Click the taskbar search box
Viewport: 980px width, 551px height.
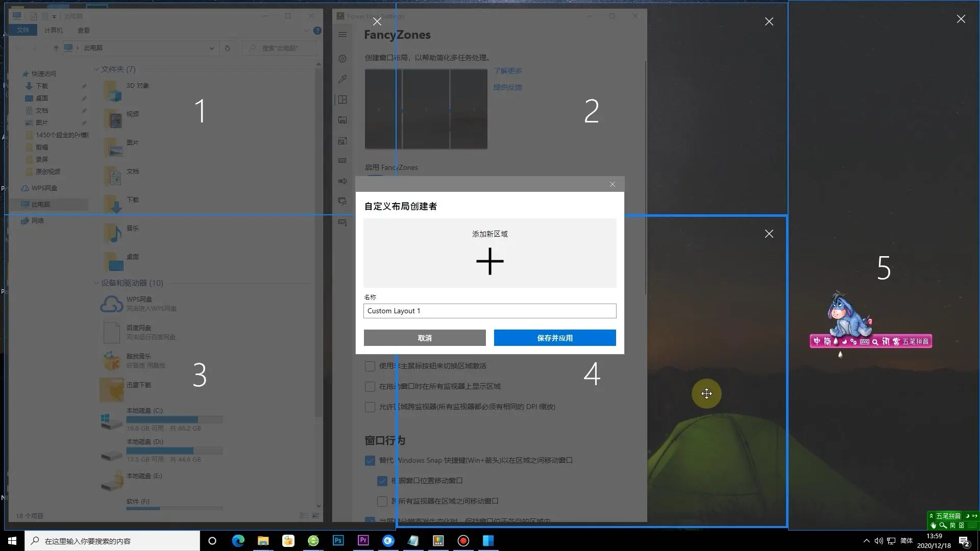[112, 541]
